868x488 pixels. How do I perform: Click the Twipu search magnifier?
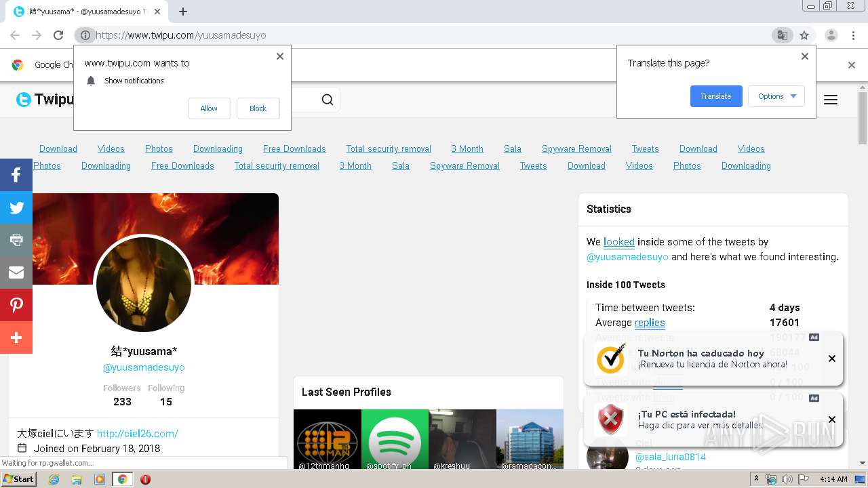click(328, 100)
